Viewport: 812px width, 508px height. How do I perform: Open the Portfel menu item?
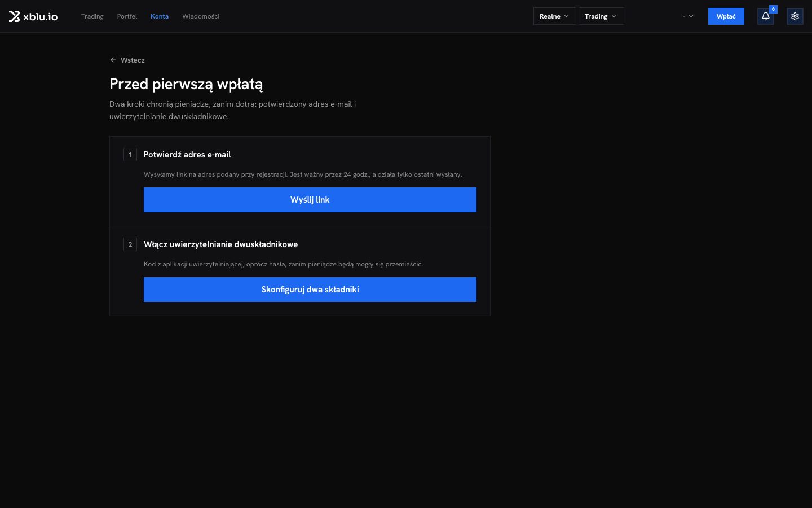pos(127,16)
